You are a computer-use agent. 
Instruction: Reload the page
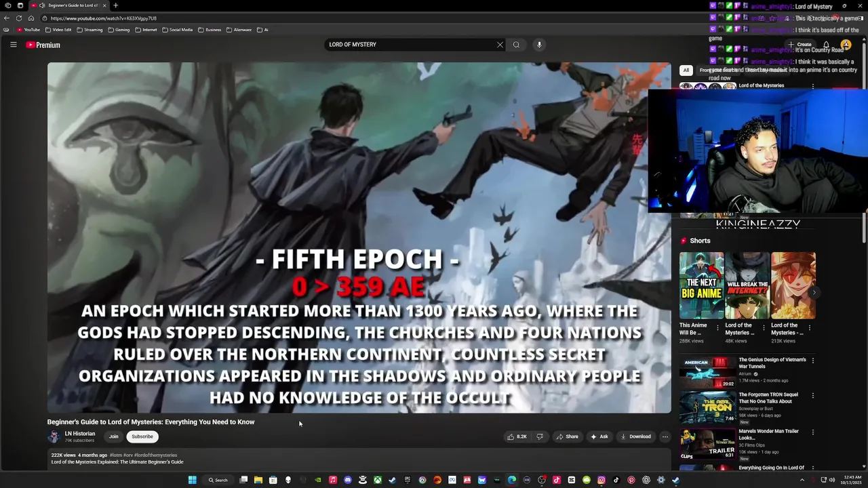pyautogui.click(x=19, y=18)
